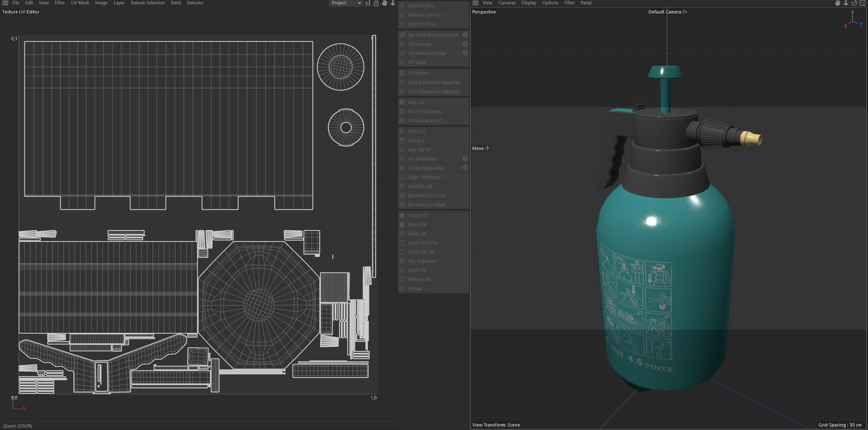Image resolution: width=868 pixels, height=430 pixels.
Task: Click the Perspective view label
Action: [484, 12]
